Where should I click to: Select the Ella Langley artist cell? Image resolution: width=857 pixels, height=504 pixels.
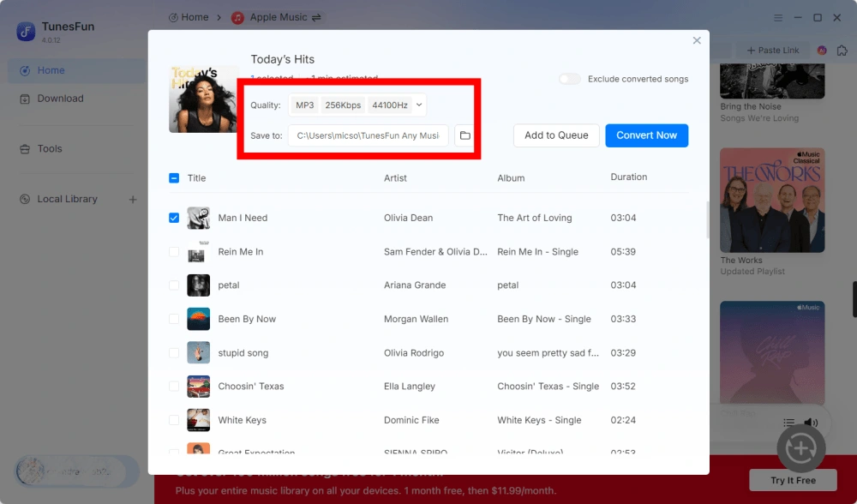410,387
